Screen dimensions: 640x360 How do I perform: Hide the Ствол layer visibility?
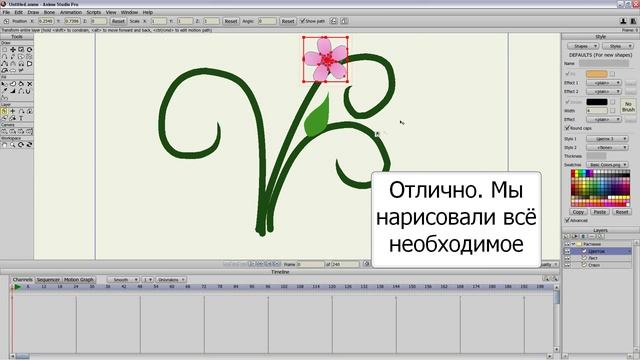click(567, 265)
